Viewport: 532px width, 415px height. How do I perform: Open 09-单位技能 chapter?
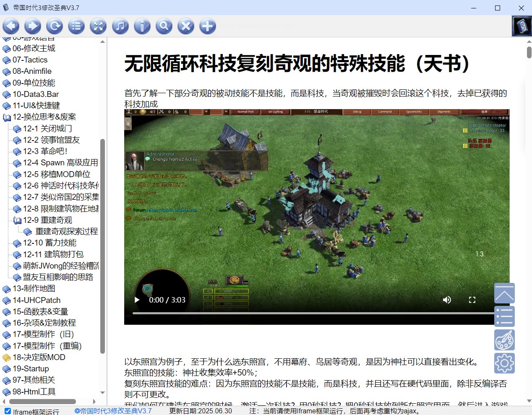[x=34, y=83]
